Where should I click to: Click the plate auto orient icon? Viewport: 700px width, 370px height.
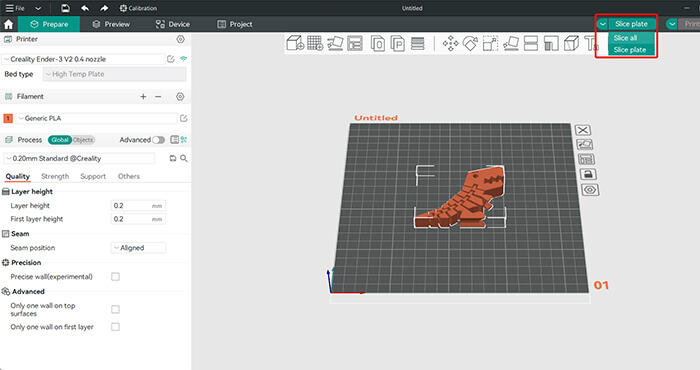tap(584, 144)
